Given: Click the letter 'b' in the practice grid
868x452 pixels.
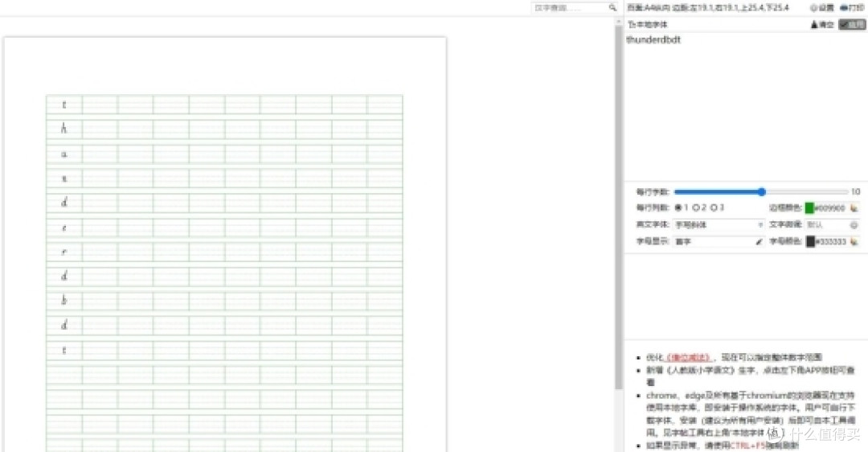Looking at the screenshot, I should pyautogui.click(x=64, y=300).
